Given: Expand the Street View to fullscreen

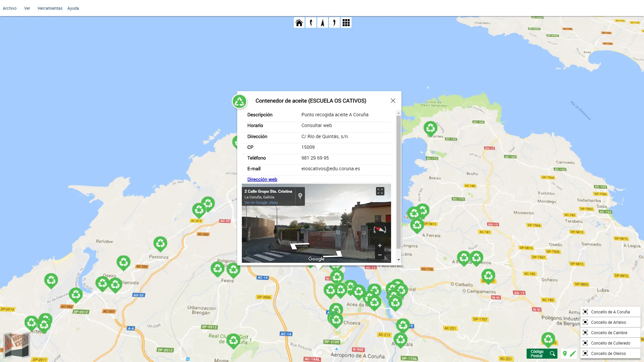Looking at the screenshot, I should point(380,191).
